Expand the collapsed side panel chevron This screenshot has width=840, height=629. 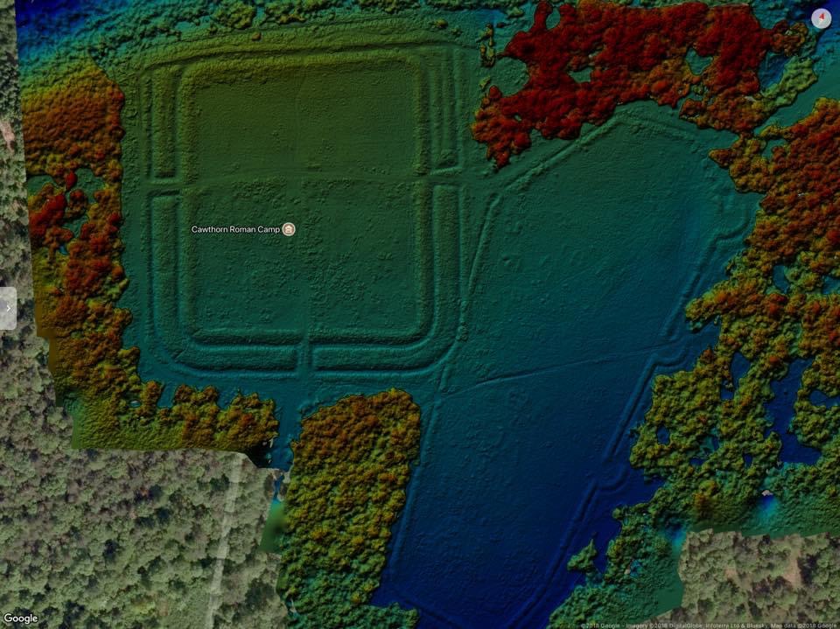[x=8, y=308]
